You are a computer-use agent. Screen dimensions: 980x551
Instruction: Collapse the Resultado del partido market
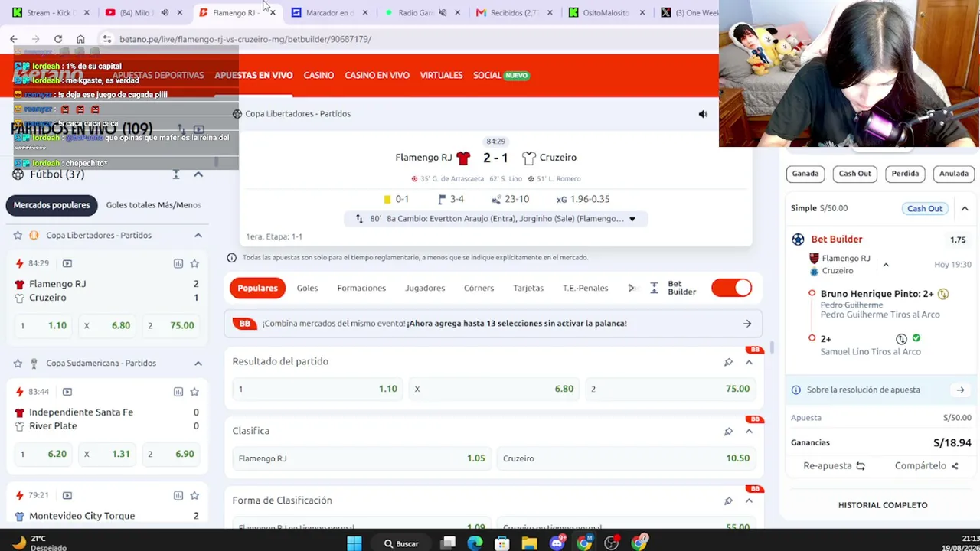tap(749, 362)
